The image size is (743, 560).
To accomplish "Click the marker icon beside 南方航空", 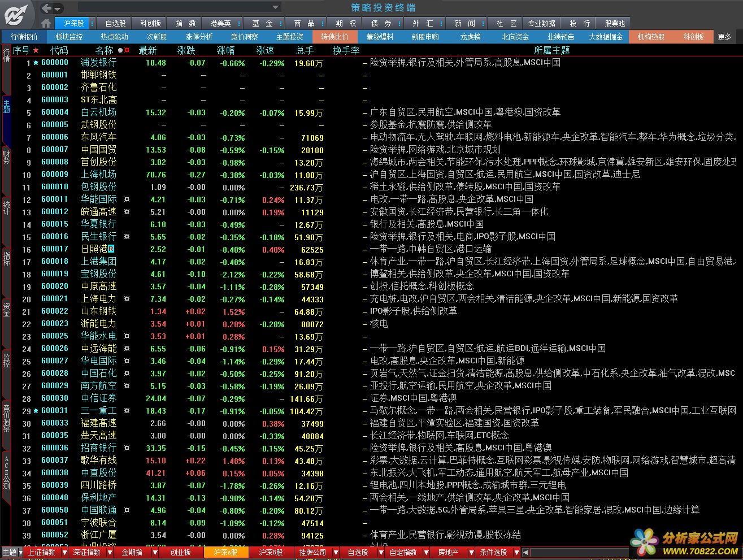I will coord(127,386).
